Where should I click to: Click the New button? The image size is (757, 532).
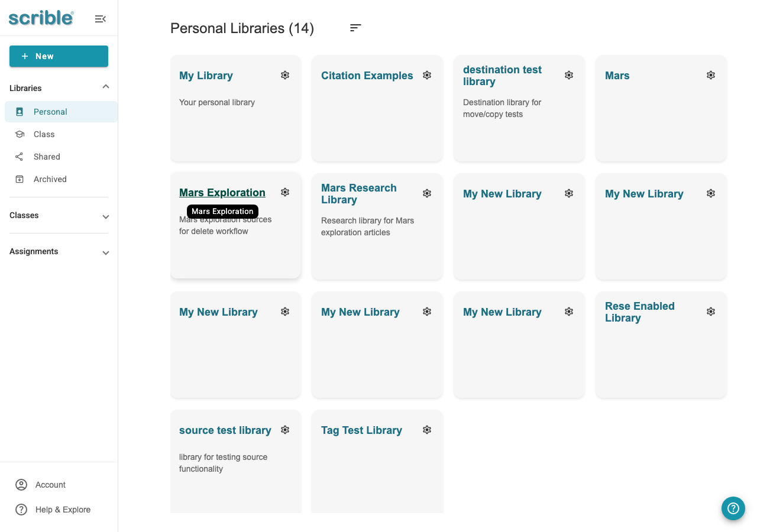pos(59,56)
